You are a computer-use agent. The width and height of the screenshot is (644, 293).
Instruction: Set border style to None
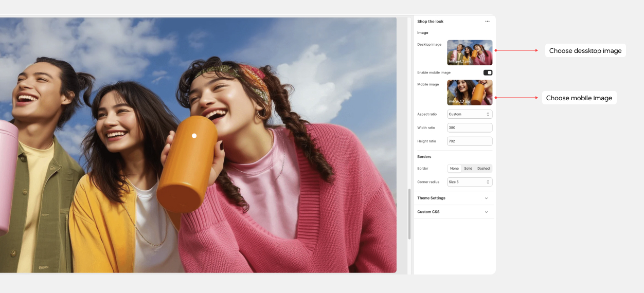pyautogui.click(x=454, y=169)
